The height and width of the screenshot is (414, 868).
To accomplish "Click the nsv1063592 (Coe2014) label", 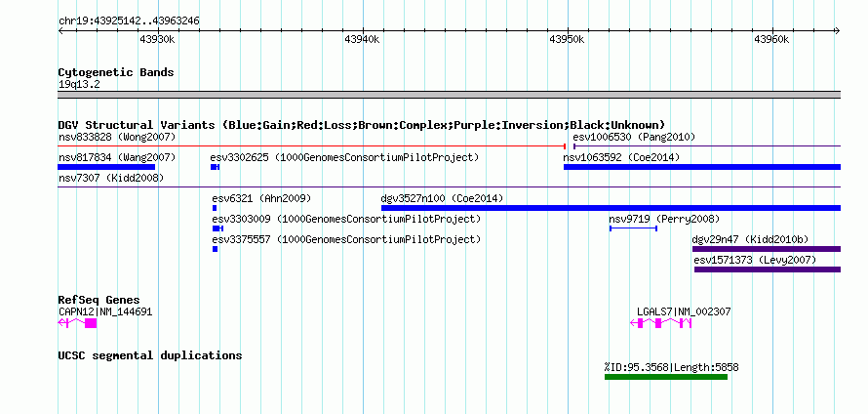I will 621,157.
